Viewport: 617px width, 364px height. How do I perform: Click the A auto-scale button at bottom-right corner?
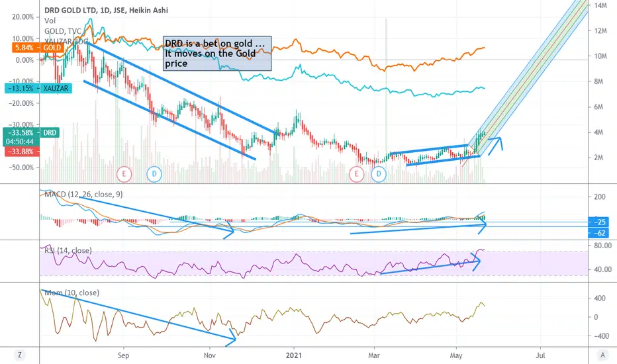602,355
